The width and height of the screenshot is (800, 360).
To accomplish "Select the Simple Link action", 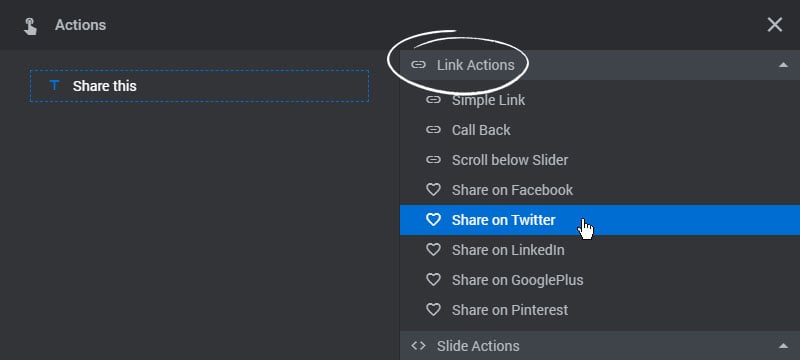I will (x=600, y=100).
